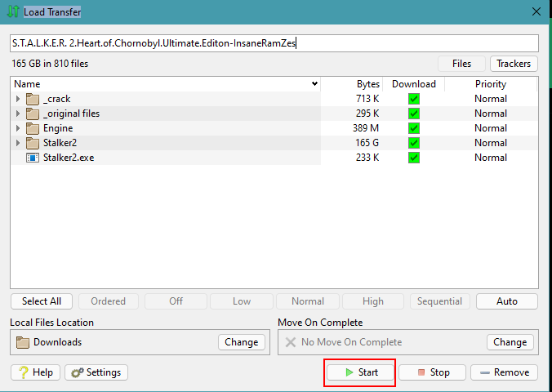
Task: Click the _crack folder icon
Action: 33,99
